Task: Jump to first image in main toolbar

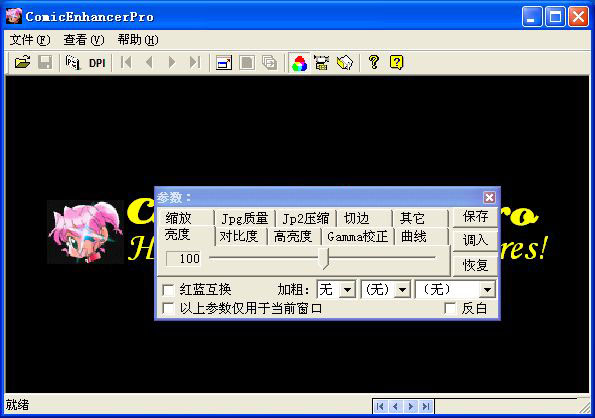Action: coord(126,62)
